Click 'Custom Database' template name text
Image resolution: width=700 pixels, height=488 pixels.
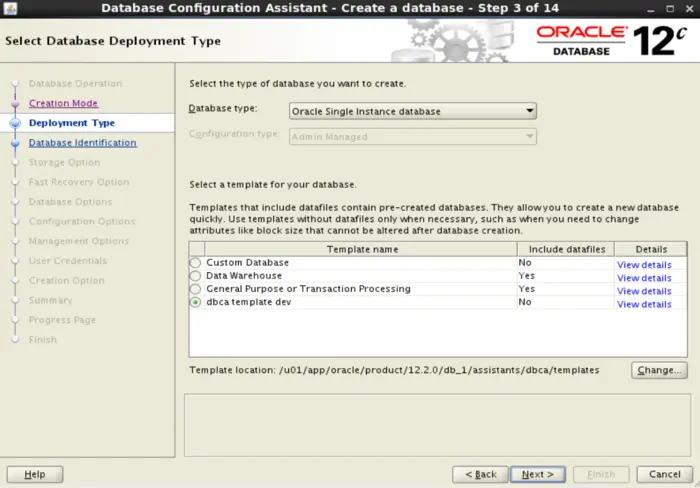[x=247, y=263]
